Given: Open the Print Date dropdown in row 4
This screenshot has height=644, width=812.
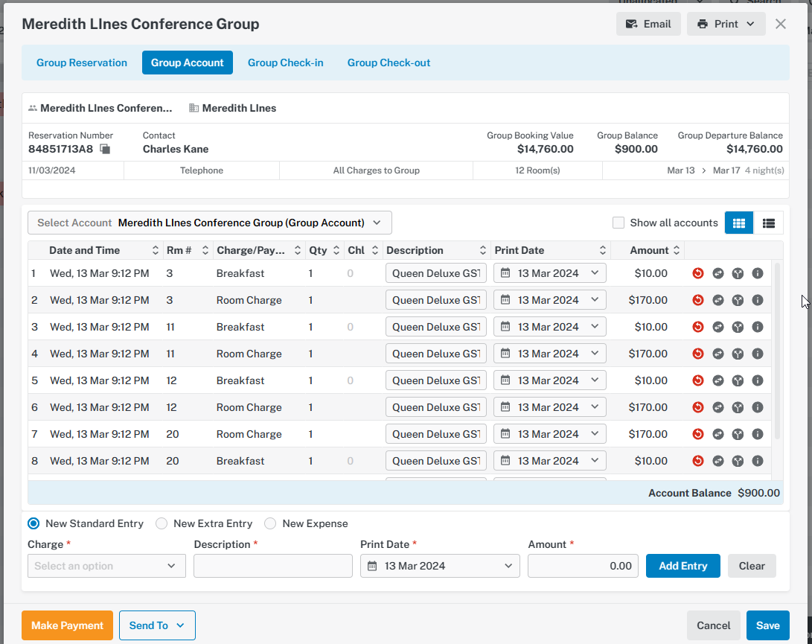Looking at the screenshot, I should (x=550, y=354).
